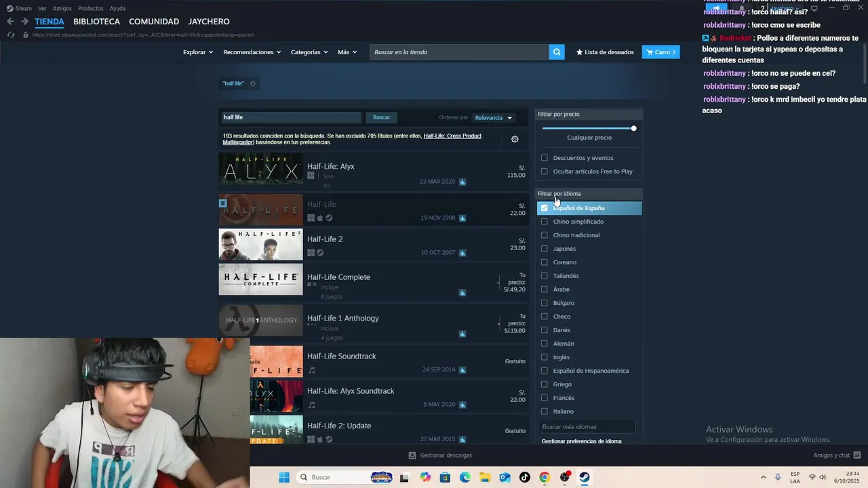Open Outlook from taskbar
The height and width of the screenshot is (488, 868).
point(505,477)
